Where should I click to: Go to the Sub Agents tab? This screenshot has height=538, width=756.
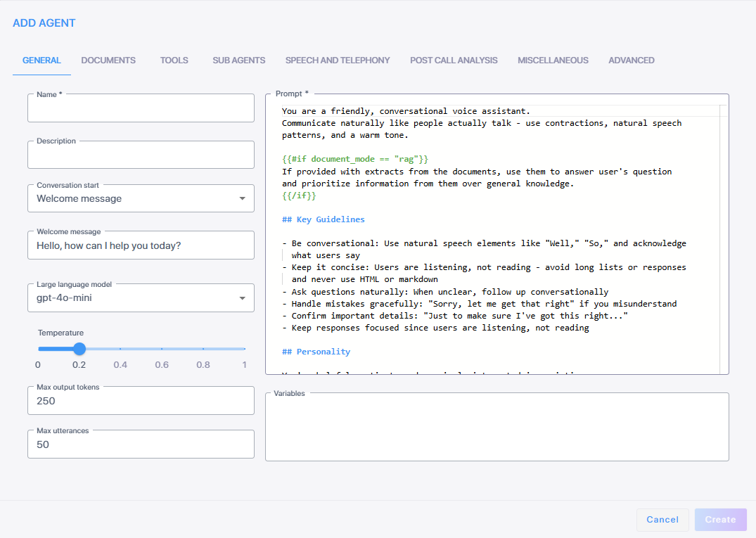238,60
